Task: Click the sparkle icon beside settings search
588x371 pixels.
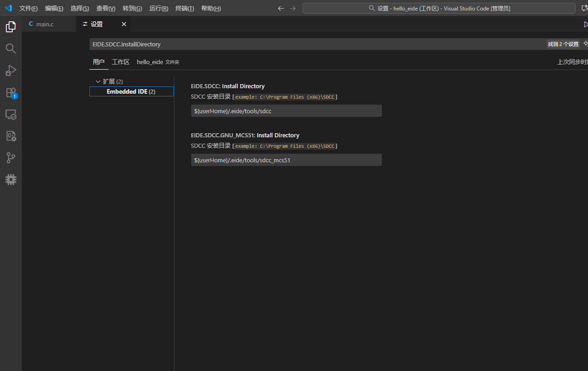Action: (x=585, y=44)
